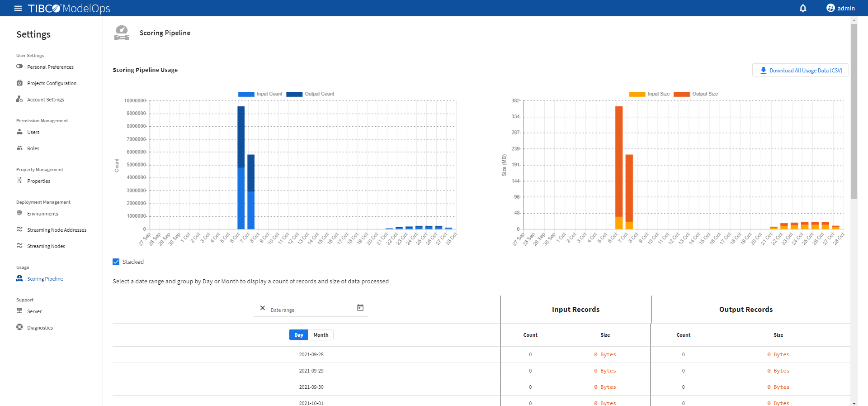Click the Input Size orange legend swatch

[x=637, y=94]
